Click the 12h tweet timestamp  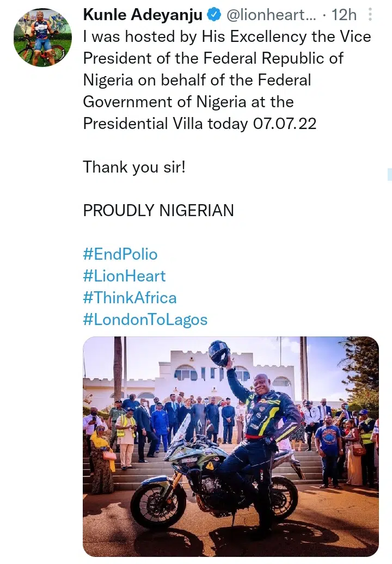tap(344, 15)
